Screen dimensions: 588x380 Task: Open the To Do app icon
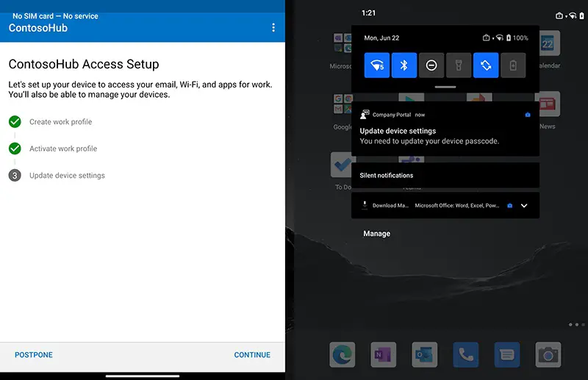[x=341, y=165]
